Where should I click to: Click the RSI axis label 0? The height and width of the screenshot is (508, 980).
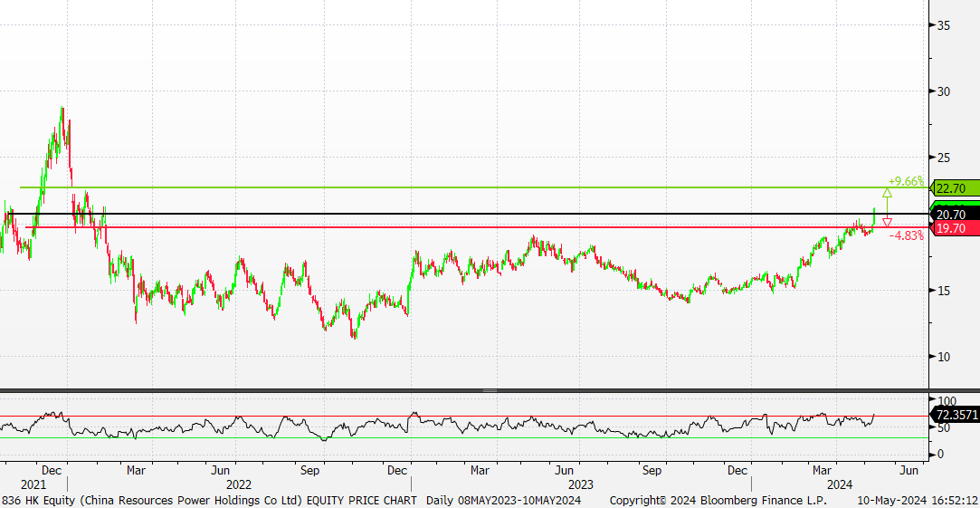tap(940, 455)
